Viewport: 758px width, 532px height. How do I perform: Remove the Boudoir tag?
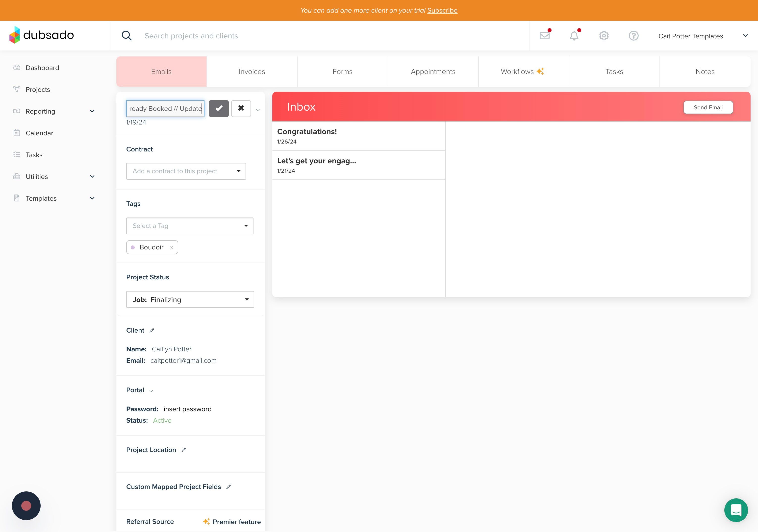click(172, 247)
